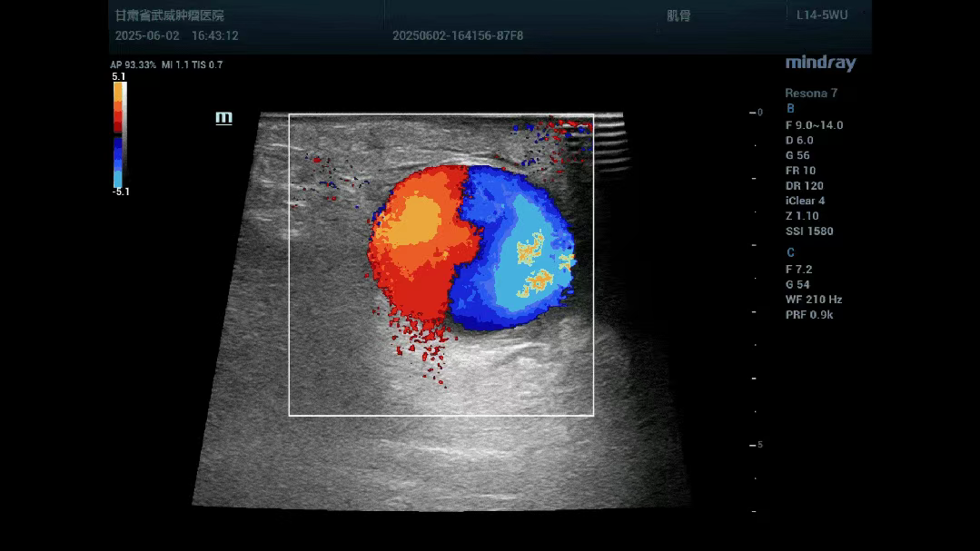Click the blue C color mode label
Viewport: 980px width, 551px height.
pyautogui.click(x=790, y=252)
